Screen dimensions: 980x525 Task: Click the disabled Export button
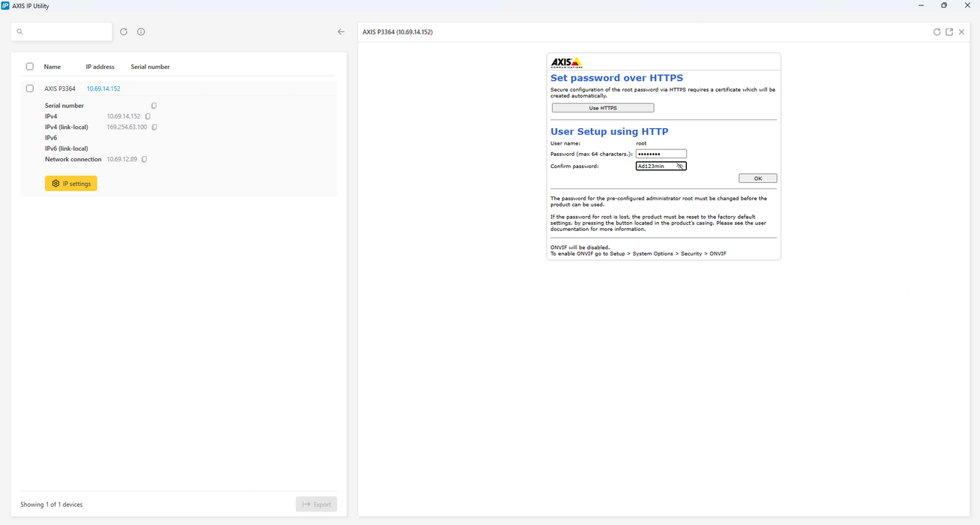(x=316, y=504)
